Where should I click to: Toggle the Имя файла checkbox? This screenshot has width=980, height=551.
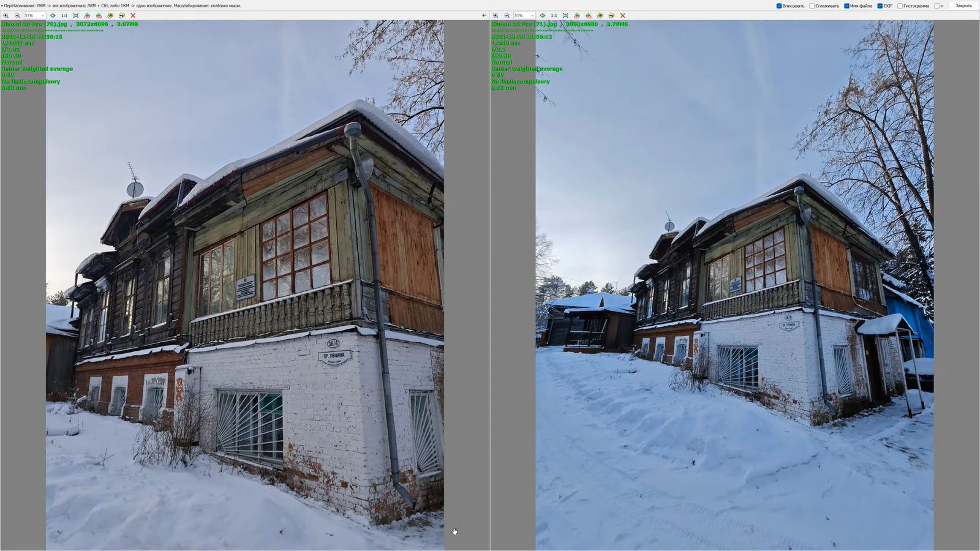(x=846, y=6)
